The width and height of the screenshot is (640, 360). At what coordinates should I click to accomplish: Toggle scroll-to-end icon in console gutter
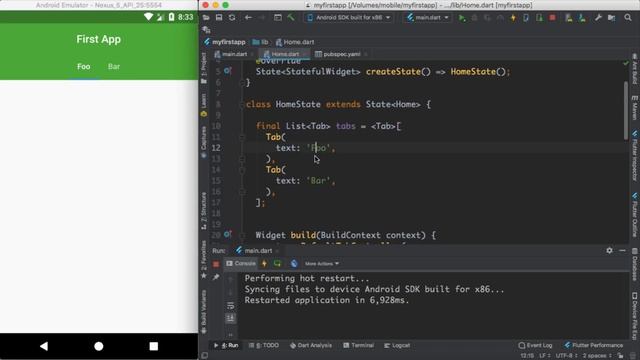tap(231, 318)
